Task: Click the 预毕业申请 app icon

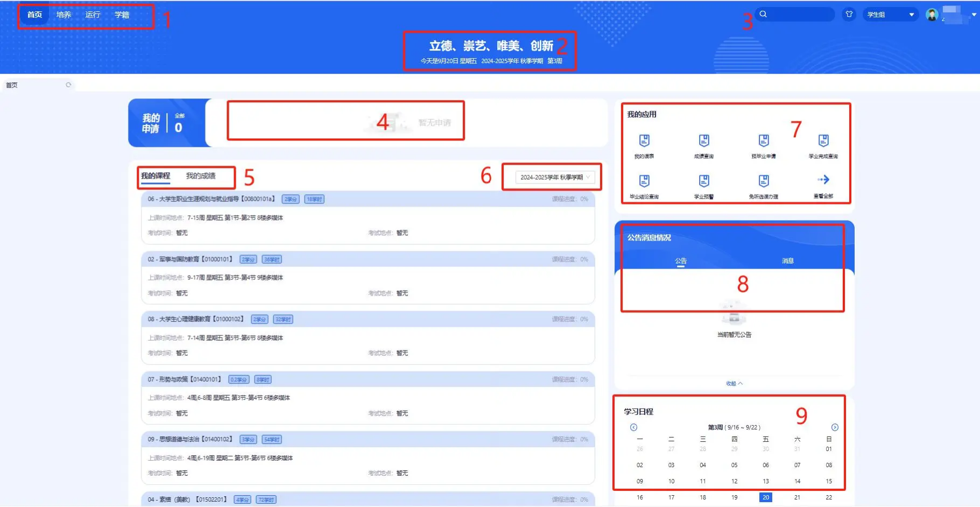Action: (x=763, y=141)
